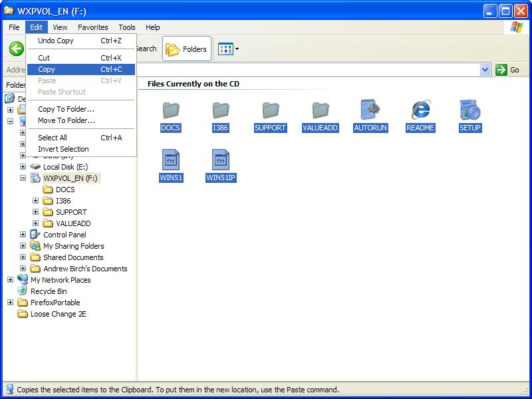This screenshot has width=532, height=399.
Task: Open the File menu
Action: tap(14, 27)
